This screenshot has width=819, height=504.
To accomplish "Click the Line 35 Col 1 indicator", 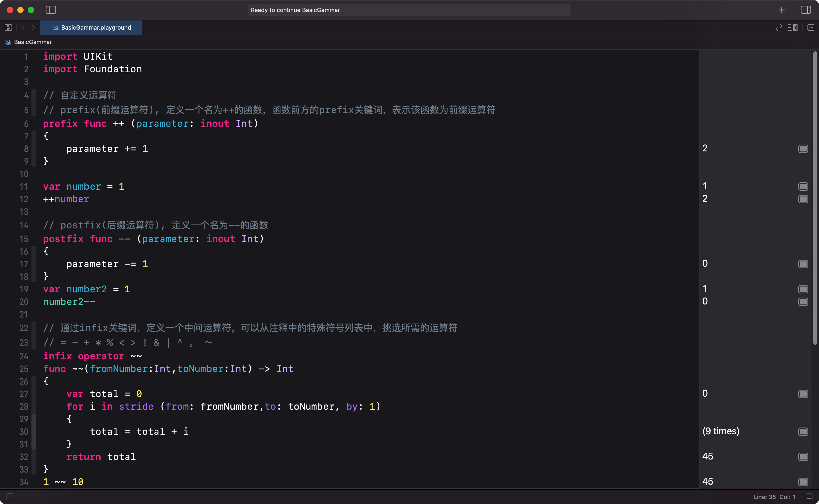I will point(774,497).
